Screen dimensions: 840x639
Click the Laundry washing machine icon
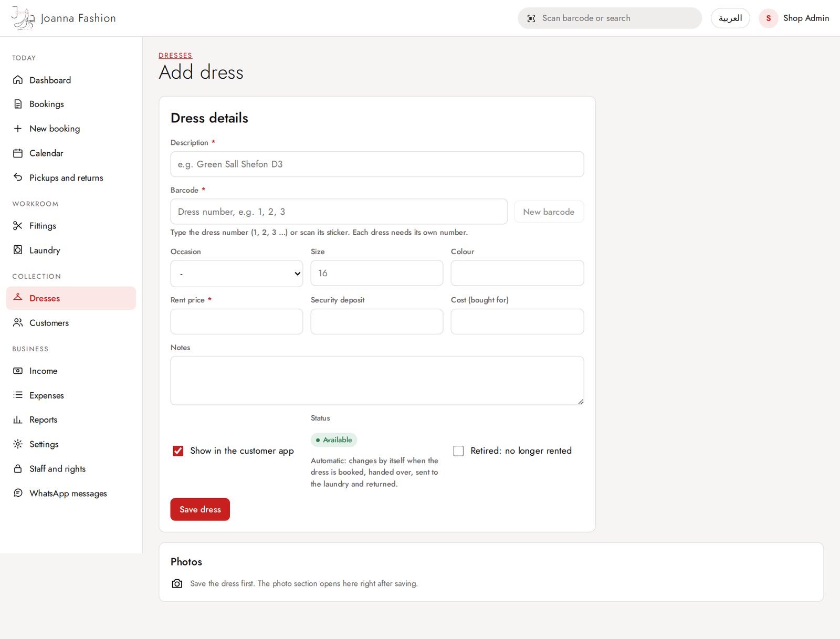18,250
